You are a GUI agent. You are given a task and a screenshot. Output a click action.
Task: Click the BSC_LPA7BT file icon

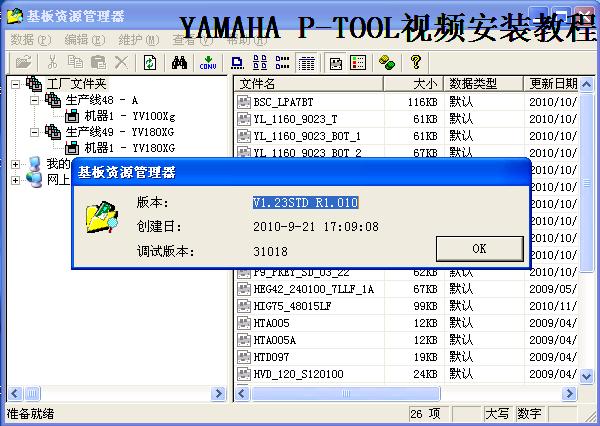(244, 102)
